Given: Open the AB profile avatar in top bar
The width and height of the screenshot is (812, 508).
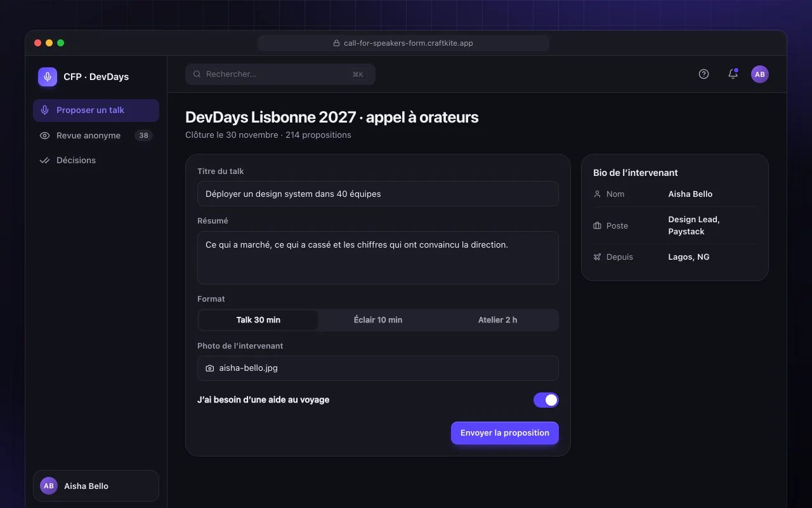Looking at the screenshot, I should click(x=760, y=74).
